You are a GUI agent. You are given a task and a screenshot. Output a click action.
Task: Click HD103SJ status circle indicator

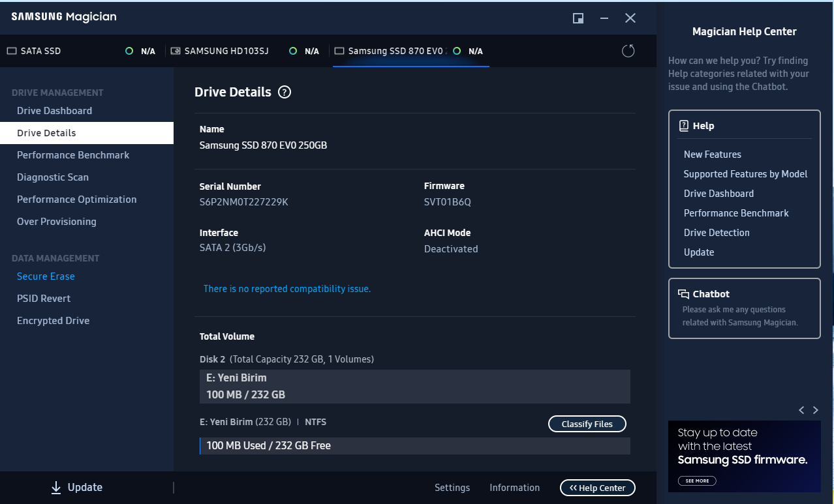click(x=293, y=51)
